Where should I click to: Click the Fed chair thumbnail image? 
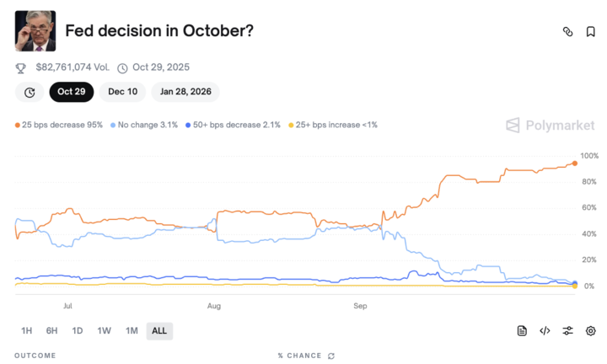(x=35, y=31)
